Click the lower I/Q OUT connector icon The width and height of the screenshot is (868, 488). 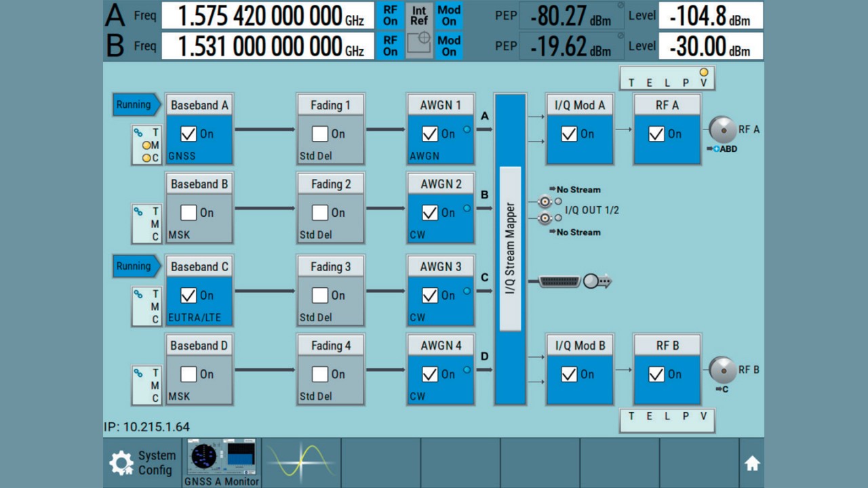[x=545, y=218]
